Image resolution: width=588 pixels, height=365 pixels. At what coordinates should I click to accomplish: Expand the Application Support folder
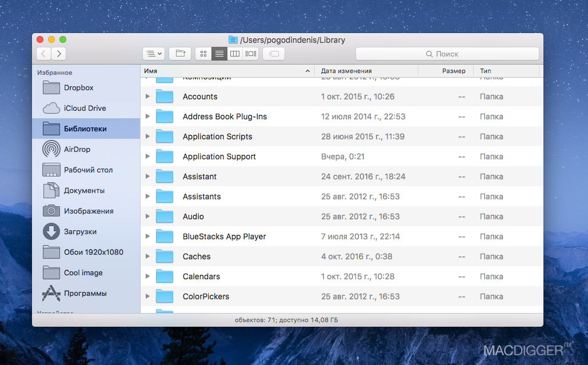point(148,157)
